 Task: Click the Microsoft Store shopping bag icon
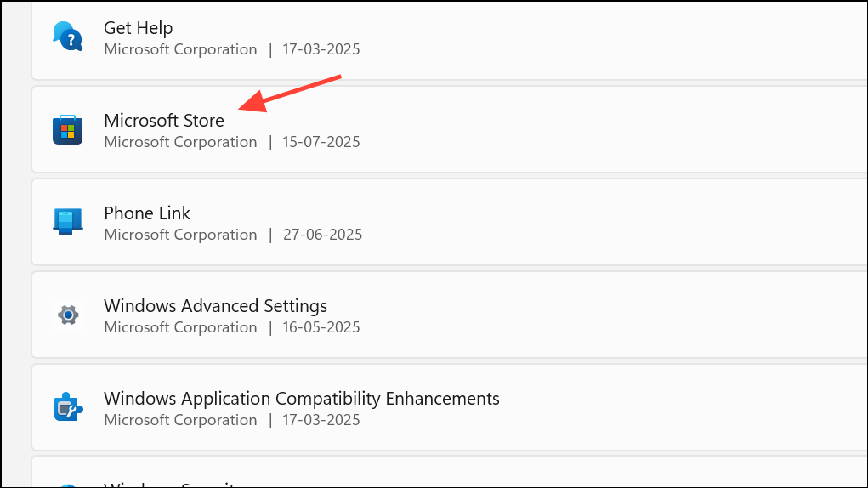coord(67,129)
